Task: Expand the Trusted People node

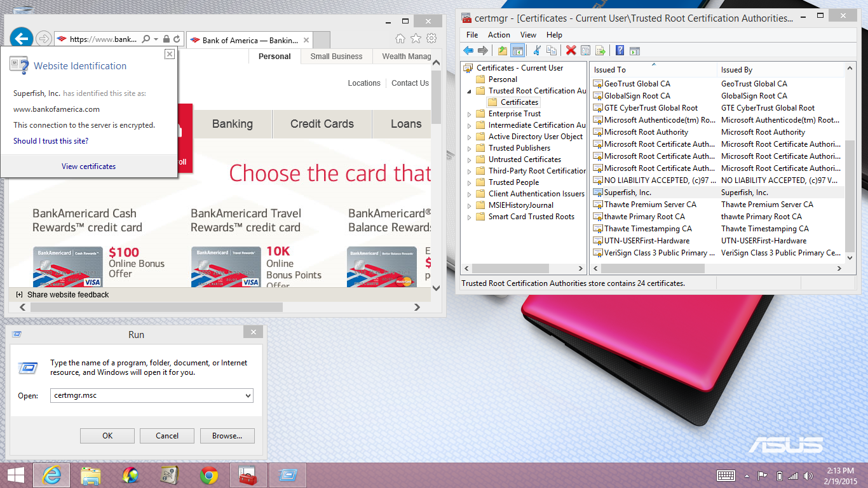Action: 470,182
